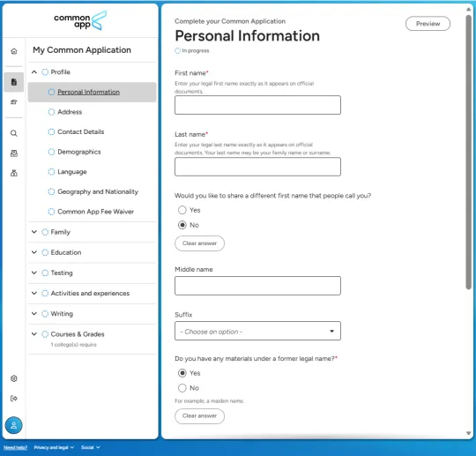
Task: Open the Demographics section
Action: point(79,152)
